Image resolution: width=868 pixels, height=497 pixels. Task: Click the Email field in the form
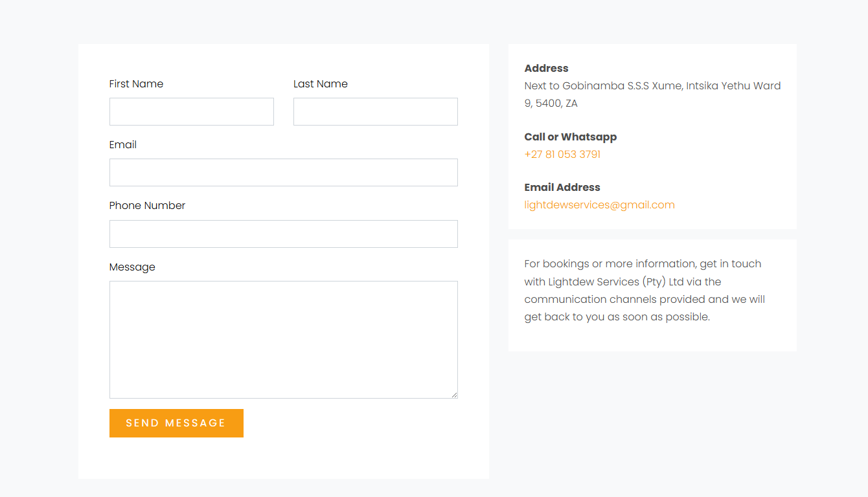coord(283,172)
